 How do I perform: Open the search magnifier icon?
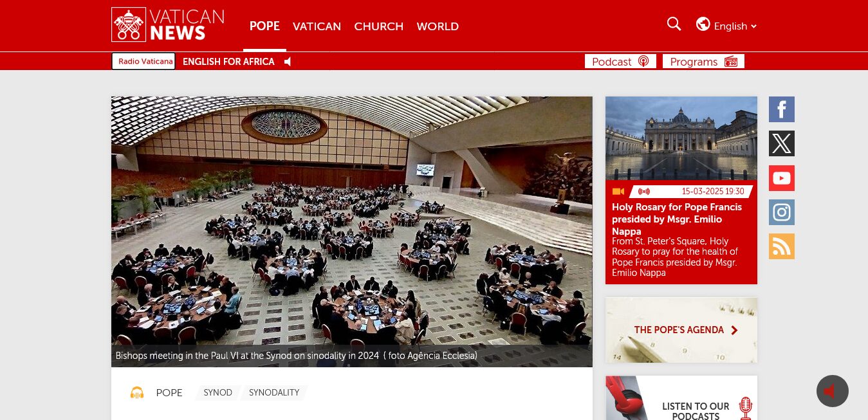[x=674, y=24]
